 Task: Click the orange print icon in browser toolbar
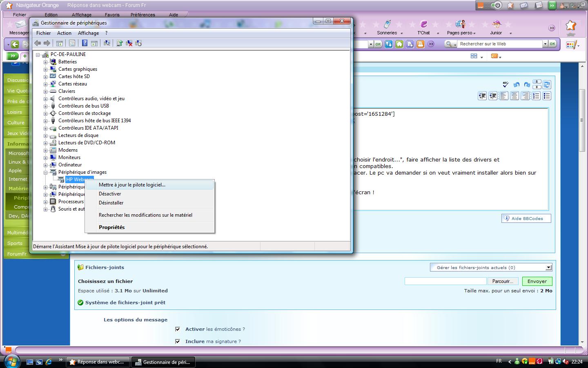click(x=420, y=44)
